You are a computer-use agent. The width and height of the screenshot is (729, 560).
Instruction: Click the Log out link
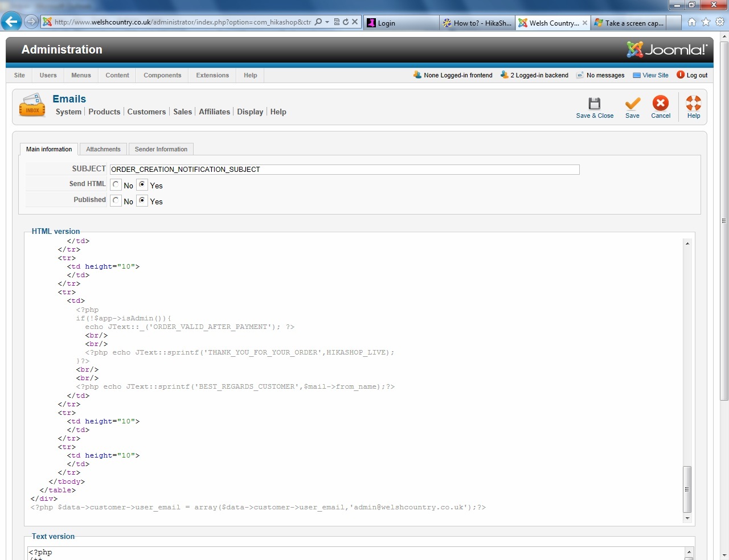pos(697,75)
